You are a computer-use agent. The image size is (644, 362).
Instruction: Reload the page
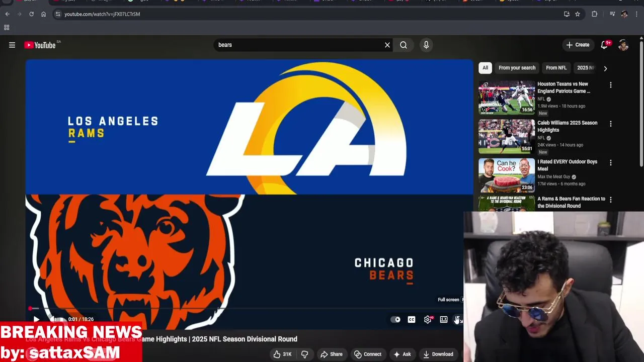pos(31,14)
